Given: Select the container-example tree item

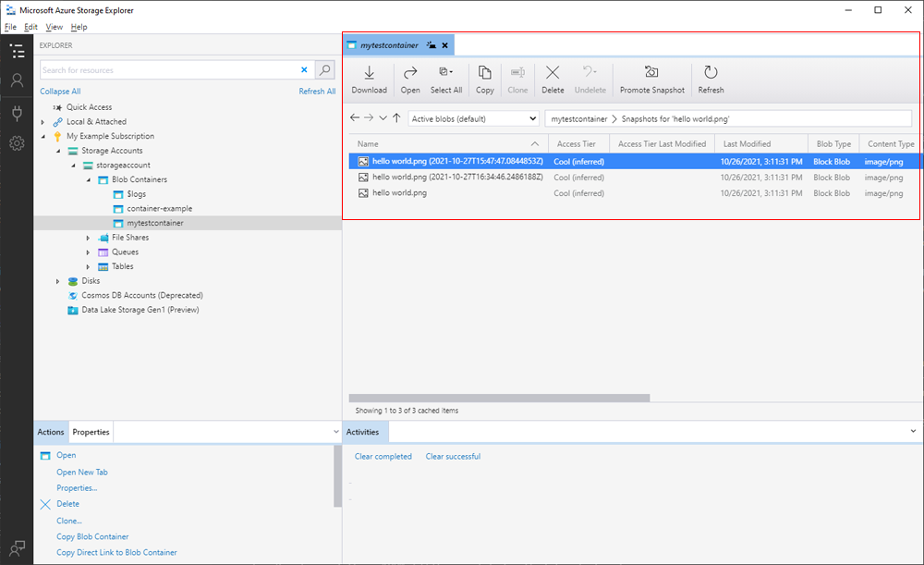Looking at the screenshot, I should (x=159, y=209).
